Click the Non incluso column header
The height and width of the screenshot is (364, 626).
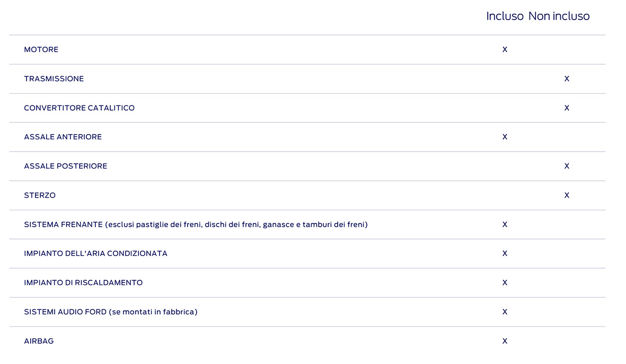point(559,16)
